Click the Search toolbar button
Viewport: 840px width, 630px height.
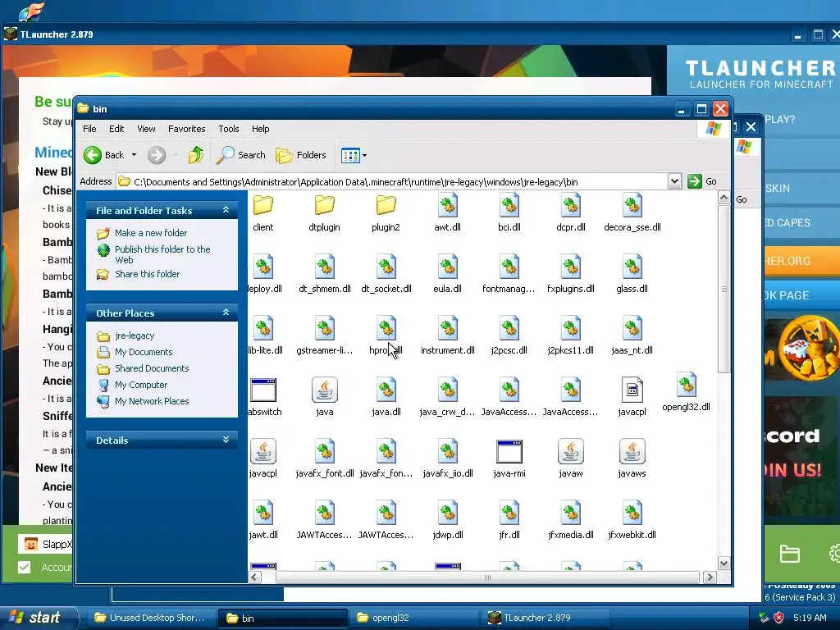click(x=240, y=155)
